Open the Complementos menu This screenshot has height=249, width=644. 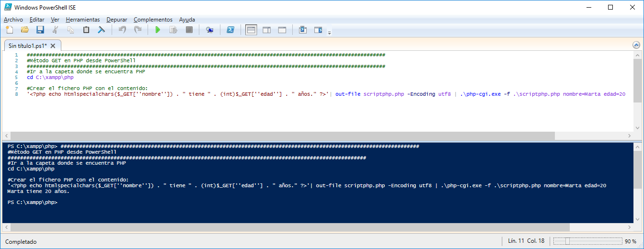click(x=153, y=20)
